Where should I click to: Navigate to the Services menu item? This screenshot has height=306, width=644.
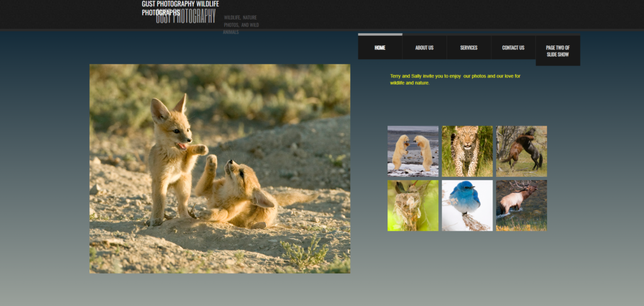tap(469, 48)
